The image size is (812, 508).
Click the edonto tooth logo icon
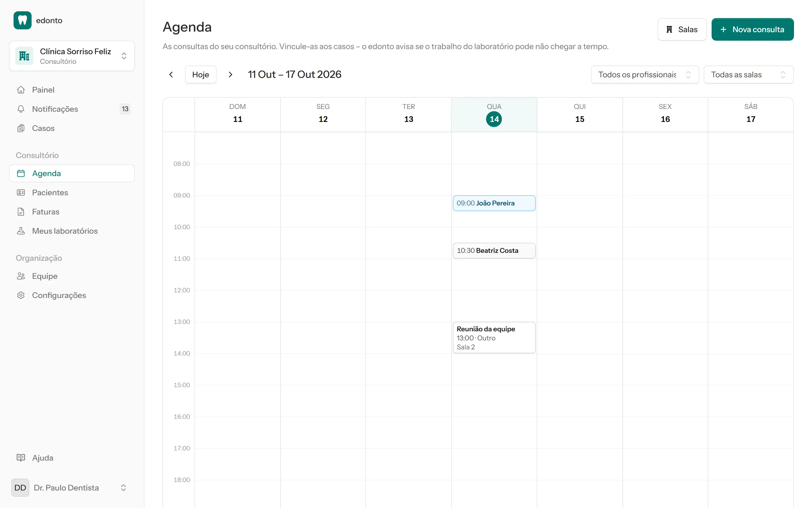[x=23, y=21]
